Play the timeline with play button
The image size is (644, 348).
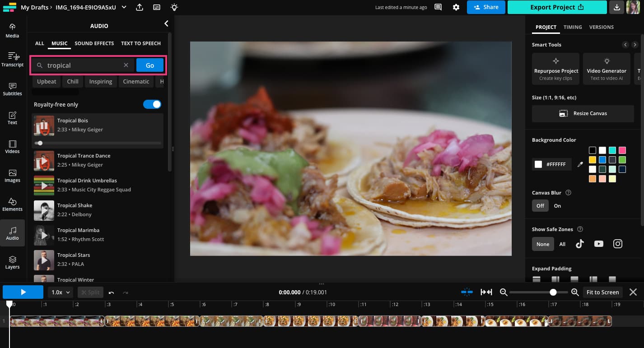tap(23, 292)
